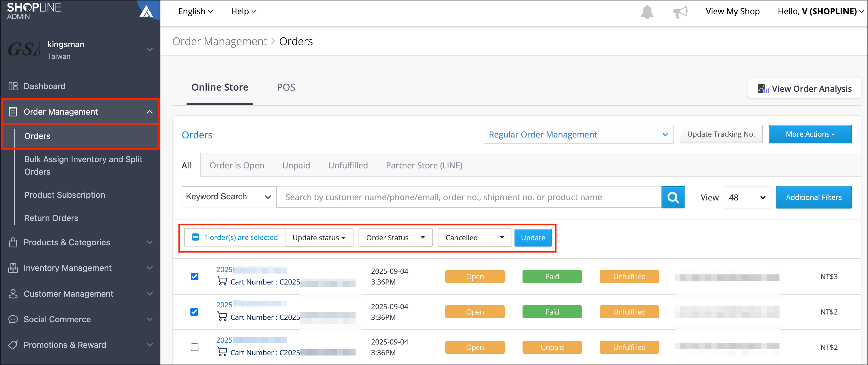Click the blue Update button

533,238
